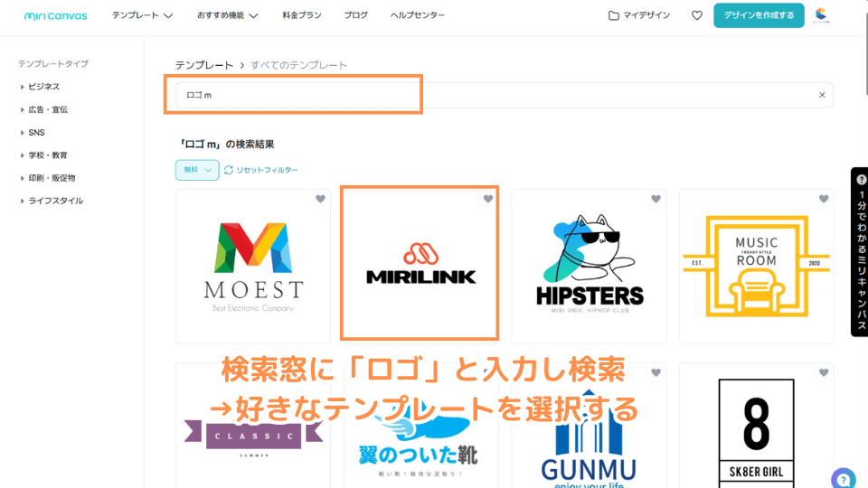Click the テンプレート breadcrumb link
Viewport: 868px width, 488px height.
click(204, 65)
